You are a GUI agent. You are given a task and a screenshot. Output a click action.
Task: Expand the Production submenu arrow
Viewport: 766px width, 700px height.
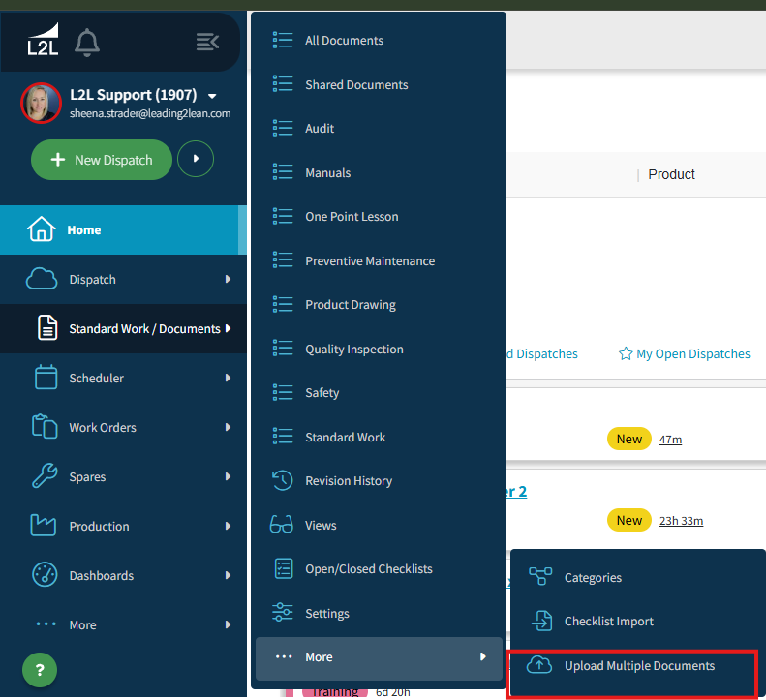[228, 526]
